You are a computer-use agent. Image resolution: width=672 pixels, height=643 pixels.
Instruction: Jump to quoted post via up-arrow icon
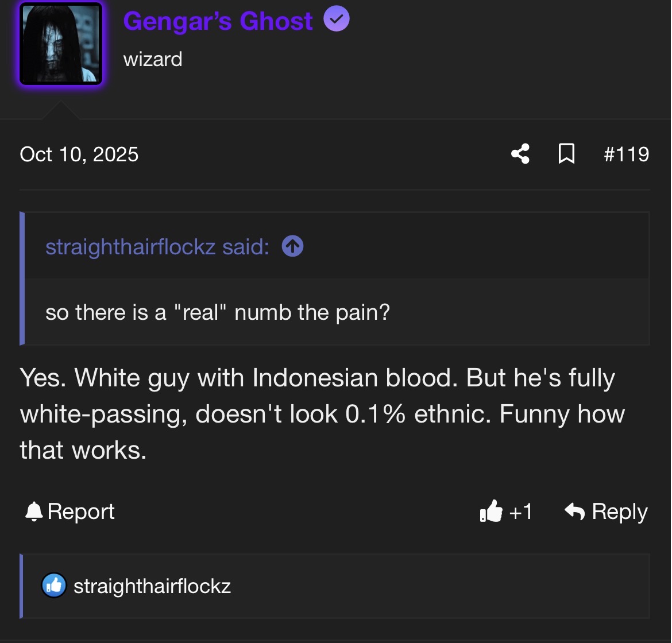(x=293, y=246)
